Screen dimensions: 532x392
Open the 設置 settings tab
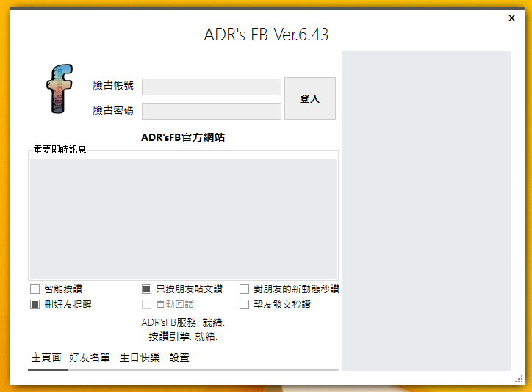179,357
